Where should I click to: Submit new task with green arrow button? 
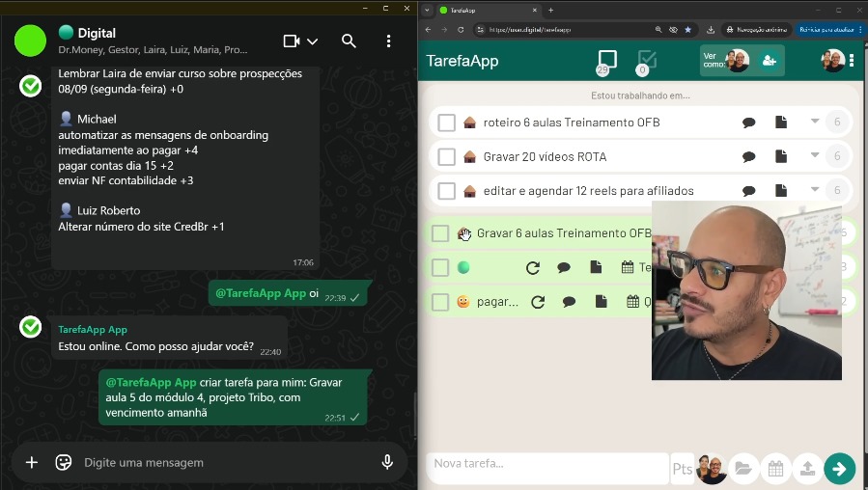click(x=839, y=469)
